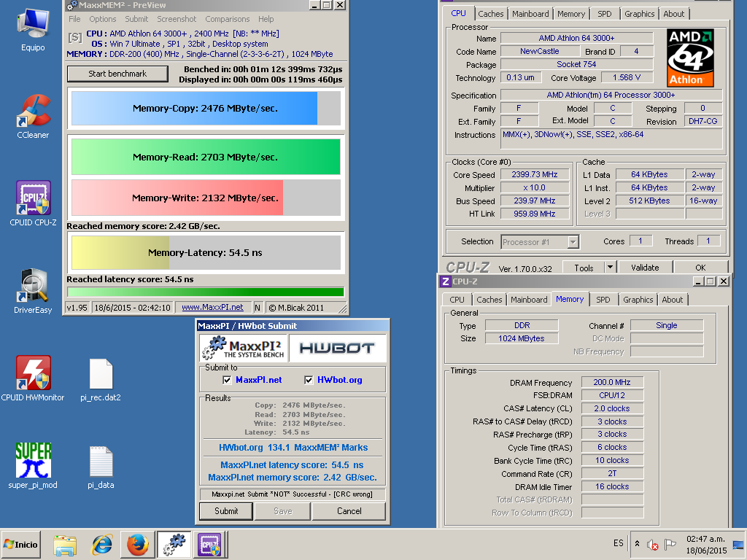The height and width of the screenshot is (560, 747).
Task: Show hidden tray icons arrow
Action: coord(637,544)
